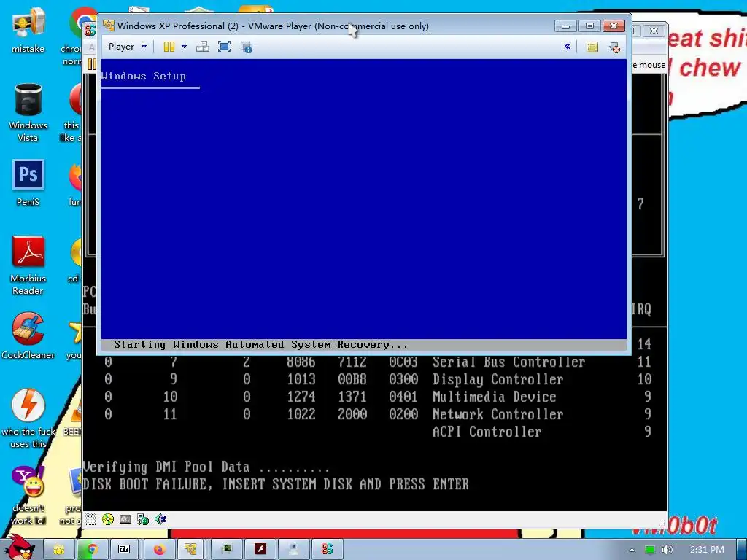The width and height of the screenshot is (747, 560).
Task: Click the volume speaker tray icon
Action: [x=667, y=550]
